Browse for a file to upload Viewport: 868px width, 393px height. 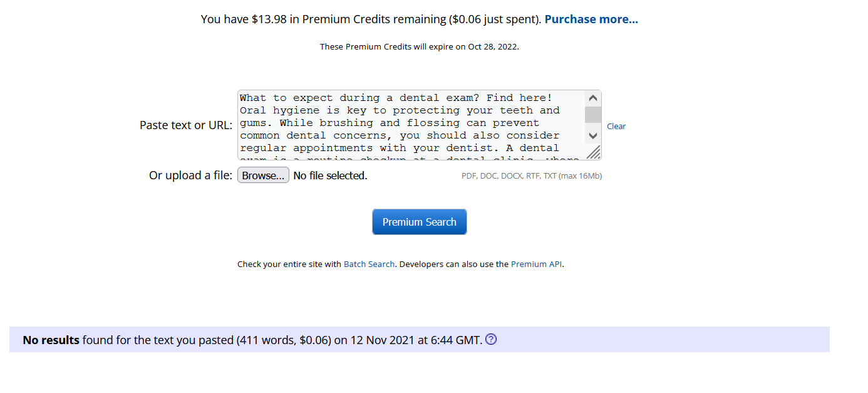pos(263,176)
